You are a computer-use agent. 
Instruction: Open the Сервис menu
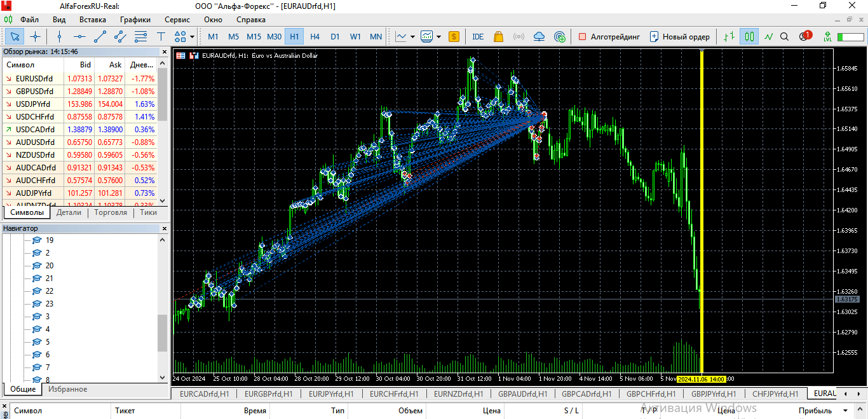coord(177,20)
